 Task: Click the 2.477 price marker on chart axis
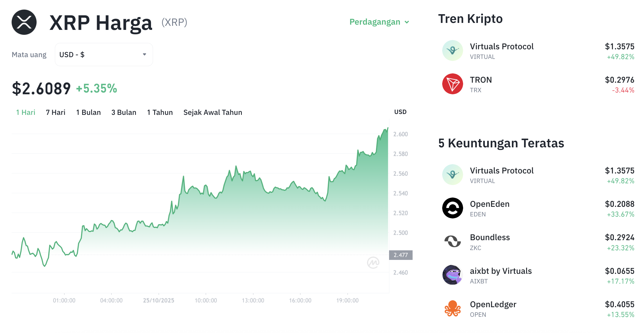pos(401,255)
